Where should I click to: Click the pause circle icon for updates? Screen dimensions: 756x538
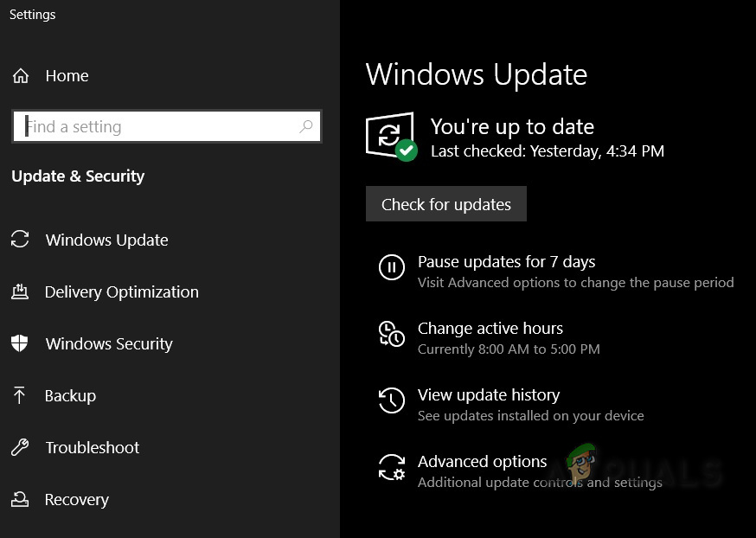(392, 267)
